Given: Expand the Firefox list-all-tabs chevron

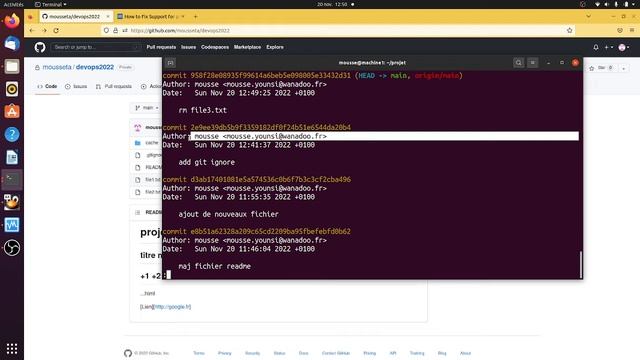Looking at the screenshot, I should tap(589, 16).
